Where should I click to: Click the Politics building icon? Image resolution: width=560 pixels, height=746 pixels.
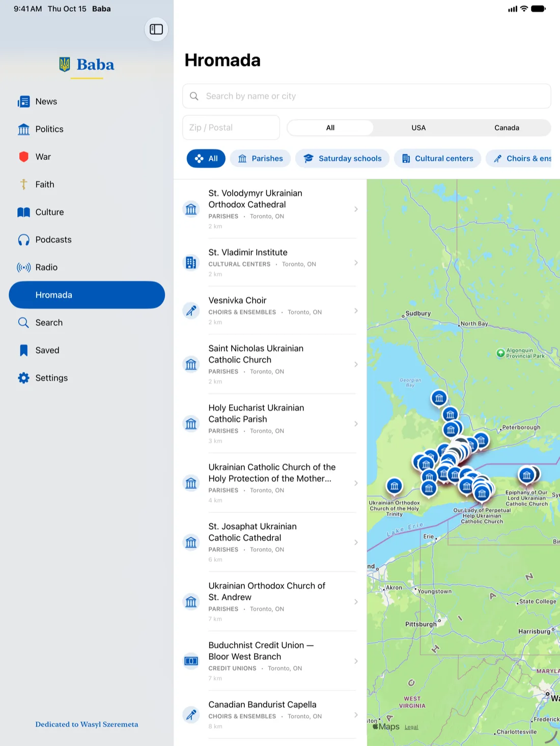[x=23, y=129]
